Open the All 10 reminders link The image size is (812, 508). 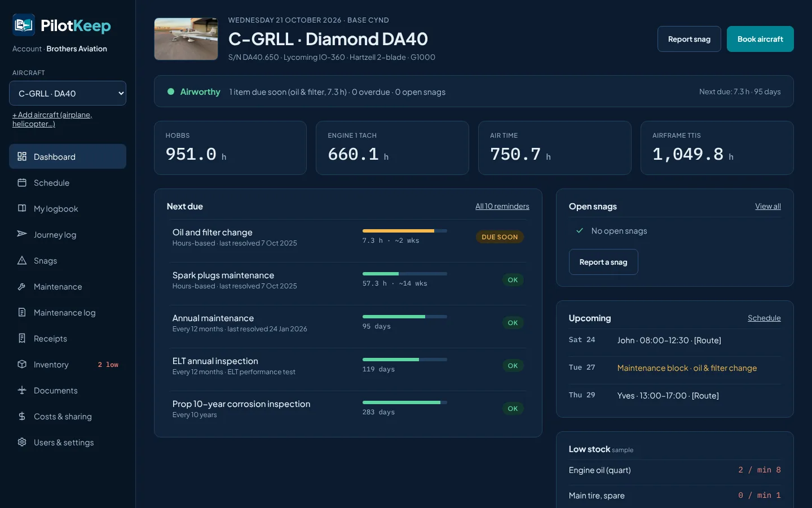pos(502,206)
